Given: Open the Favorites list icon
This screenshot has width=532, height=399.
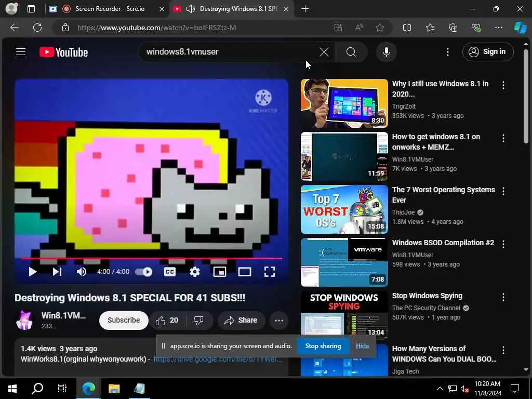Looking at the screenshot, I should pos(430,28).
